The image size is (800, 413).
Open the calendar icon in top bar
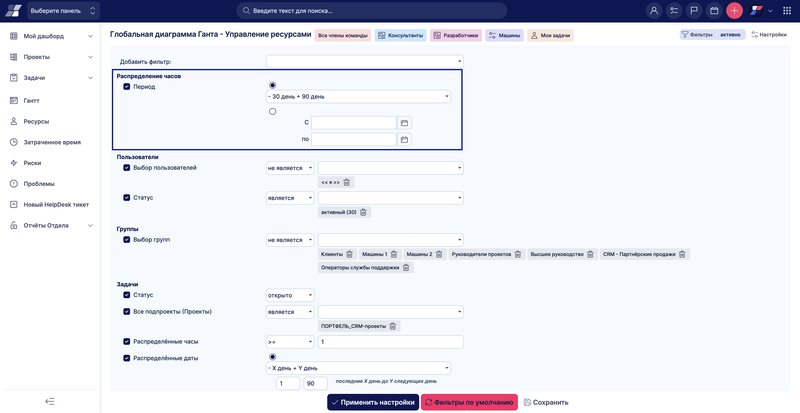[x=714, y=11]
